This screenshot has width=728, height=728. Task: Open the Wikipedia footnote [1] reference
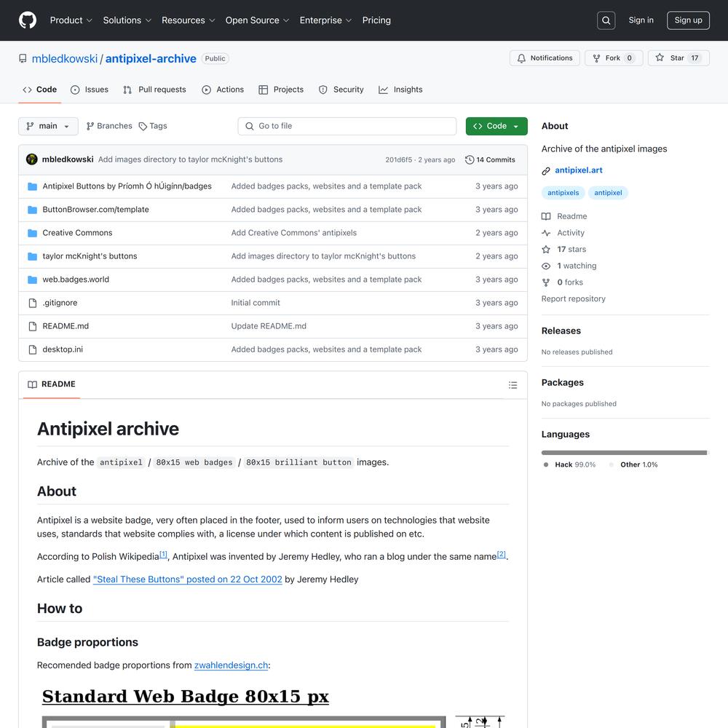point(163,554)
